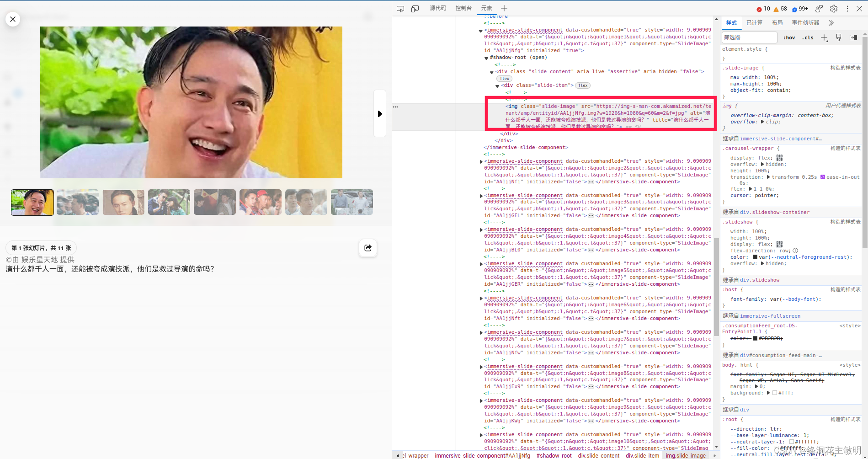This screenshot has height=459, width=868.
Task: Close the slideshow with the X button
Action: (13, 19)
